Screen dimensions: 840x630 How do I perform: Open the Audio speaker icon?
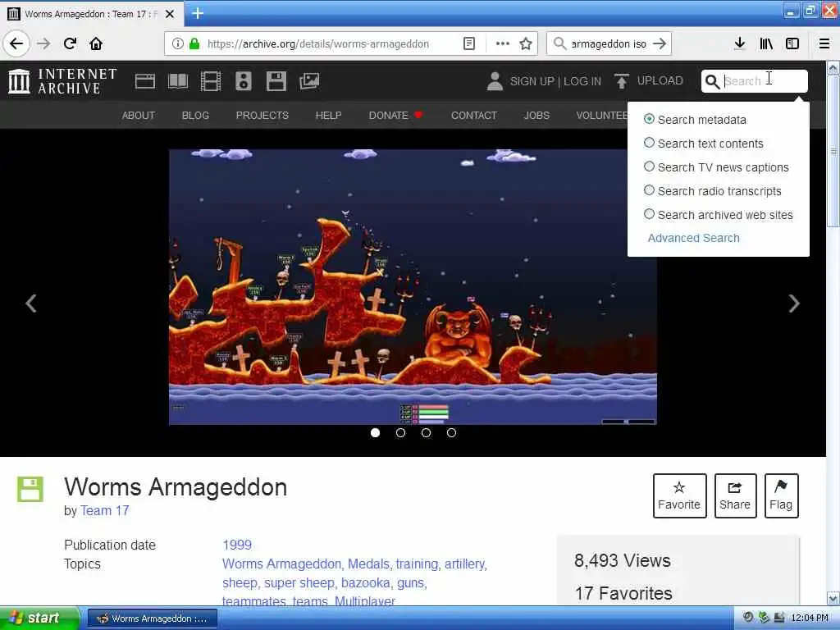243,81
